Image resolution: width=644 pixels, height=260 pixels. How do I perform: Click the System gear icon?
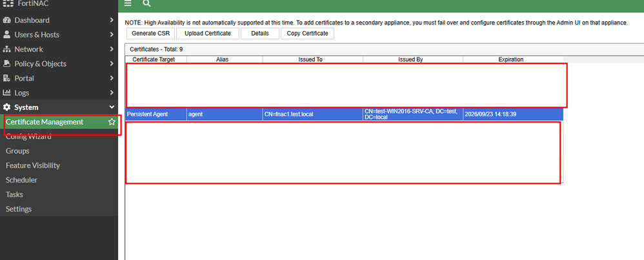click(x=6, y=107)
